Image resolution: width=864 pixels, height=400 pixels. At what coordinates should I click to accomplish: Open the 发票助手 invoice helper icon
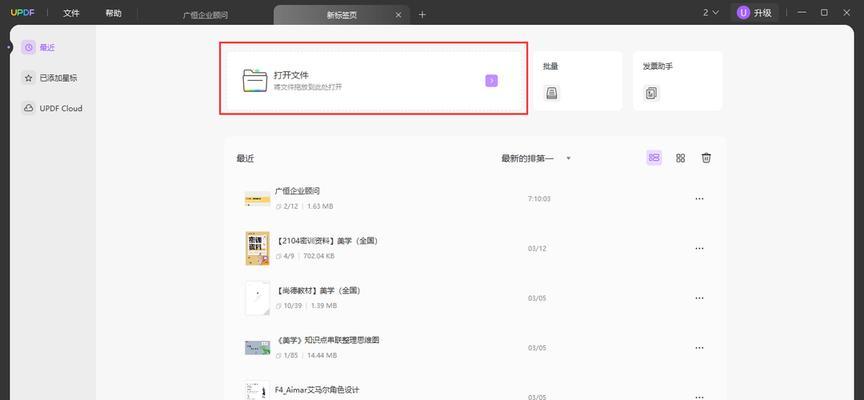point(651,93)
